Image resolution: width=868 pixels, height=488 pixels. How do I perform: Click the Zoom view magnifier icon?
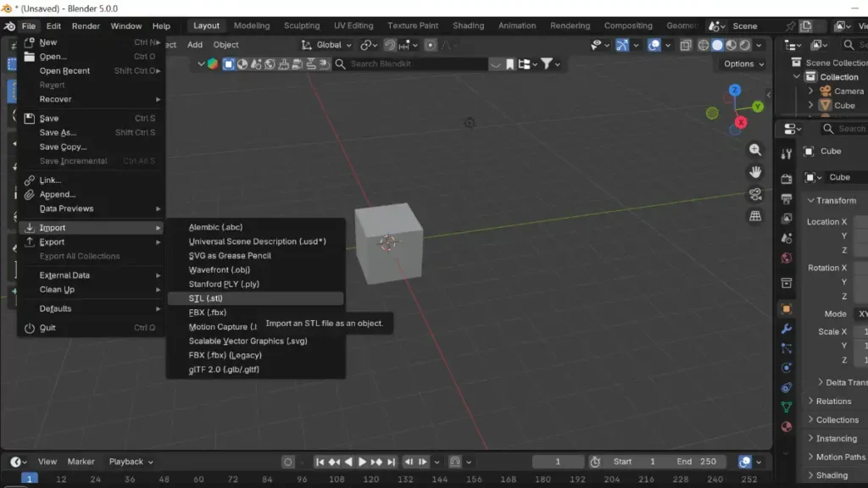(755, 150)
